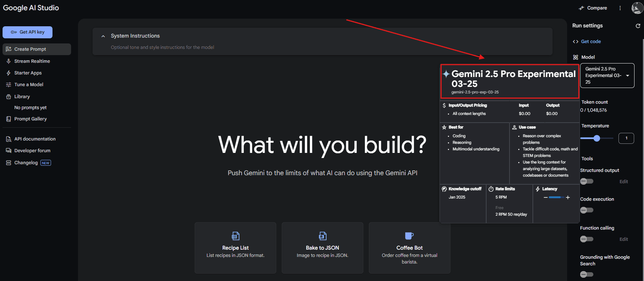
Task: Click the Gemini sparkle icon in model card
Action: (446, 74)
